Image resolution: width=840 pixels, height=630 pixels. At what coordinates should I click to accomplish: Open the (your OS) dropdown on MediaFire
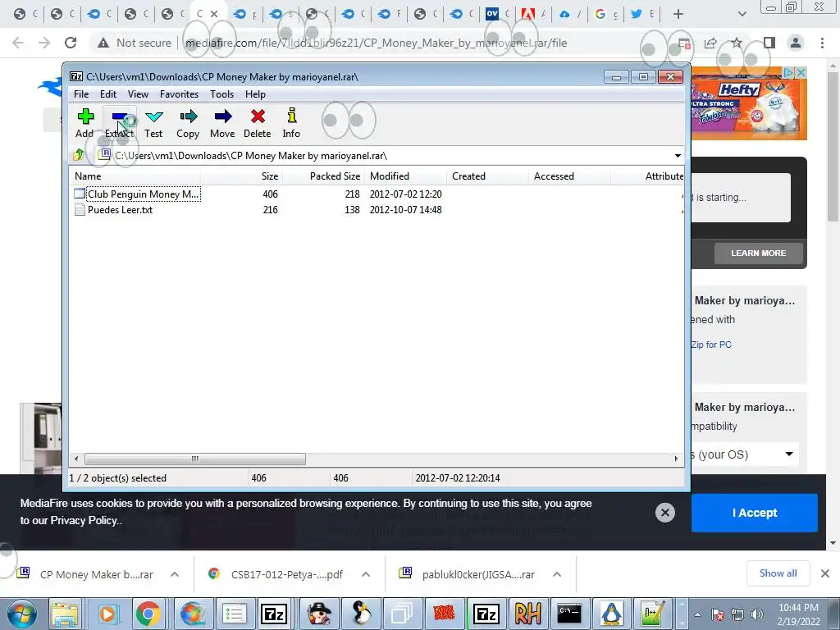point(745,454)
